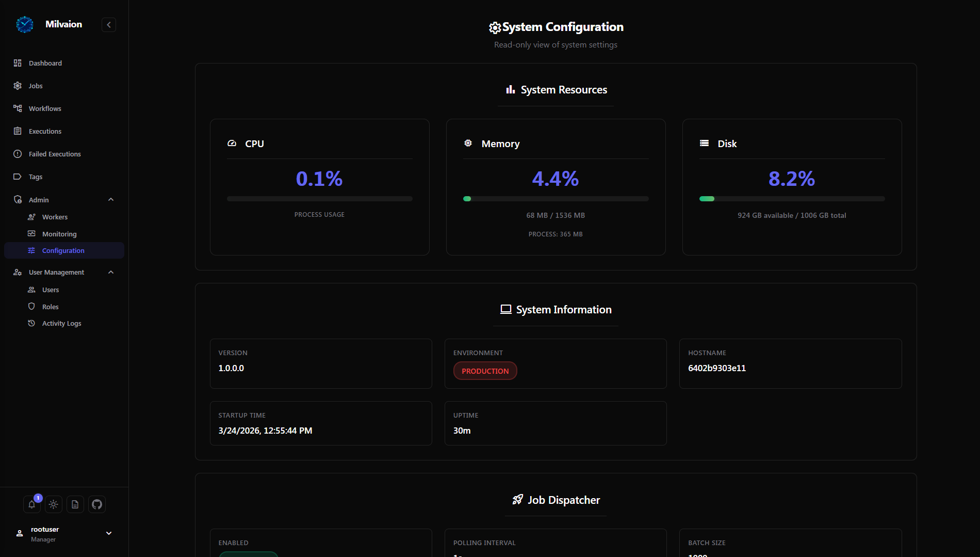Screen dimensions: 980x557
Task: Click the Failed Executions alert icon
Action: (x=18, y=154)
